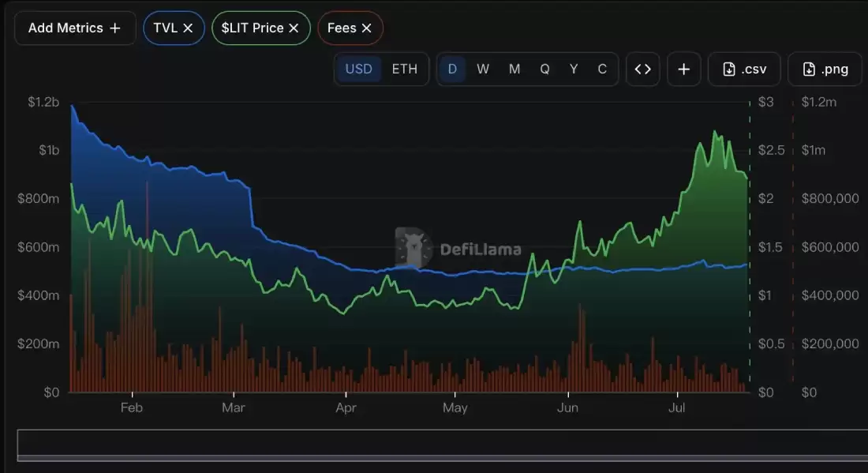Select yearly Y interval
Image resolution: width=868 pixels, height=473 pixels.
(x=574, y=69)
